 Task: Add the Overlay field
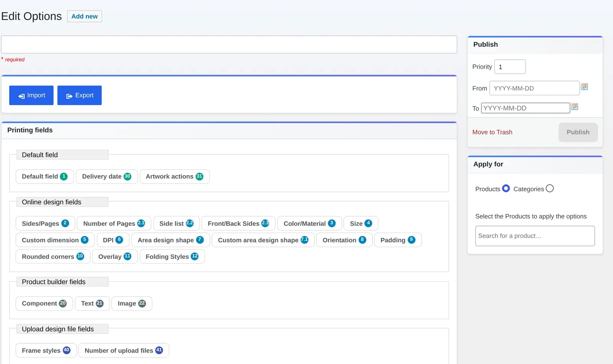[x=115, y=257]
